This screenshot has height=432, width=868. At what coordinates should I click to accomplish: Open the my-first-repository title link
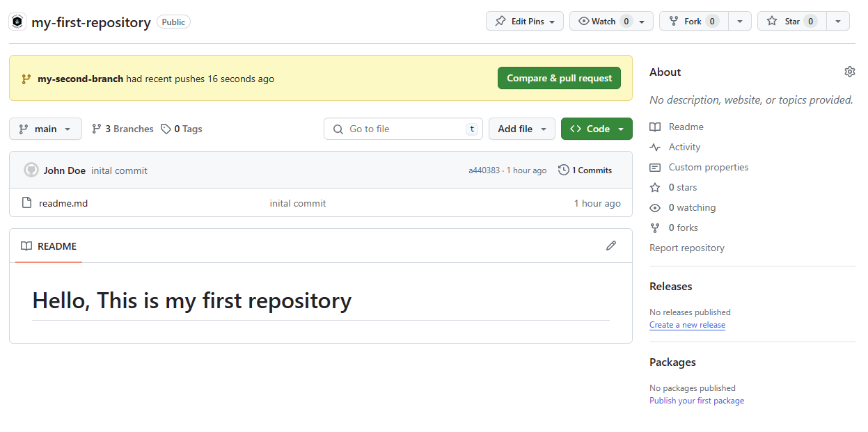pos(90,22)
